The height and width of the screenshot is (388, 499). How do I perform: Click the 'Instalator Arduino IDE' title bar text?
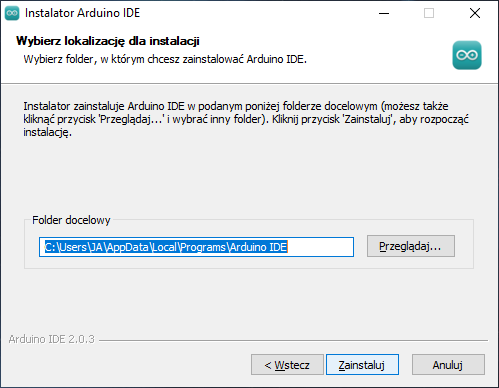tap(82, 13)
